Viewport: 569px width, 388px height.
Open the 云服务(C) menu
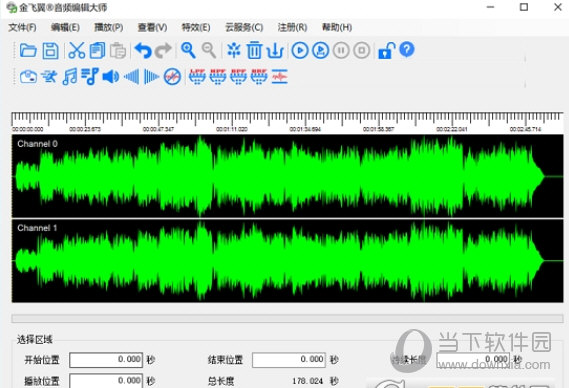[244, 27]
